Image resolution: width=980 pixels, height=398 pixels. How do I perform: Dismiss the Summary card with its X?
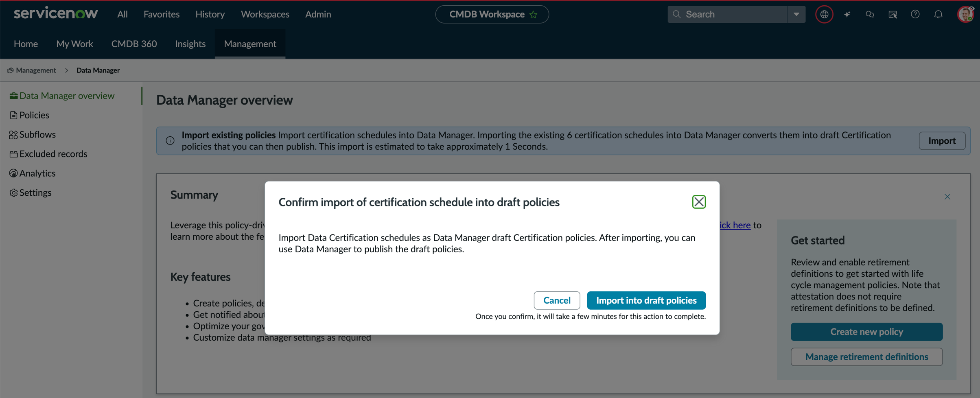[947, 197]
